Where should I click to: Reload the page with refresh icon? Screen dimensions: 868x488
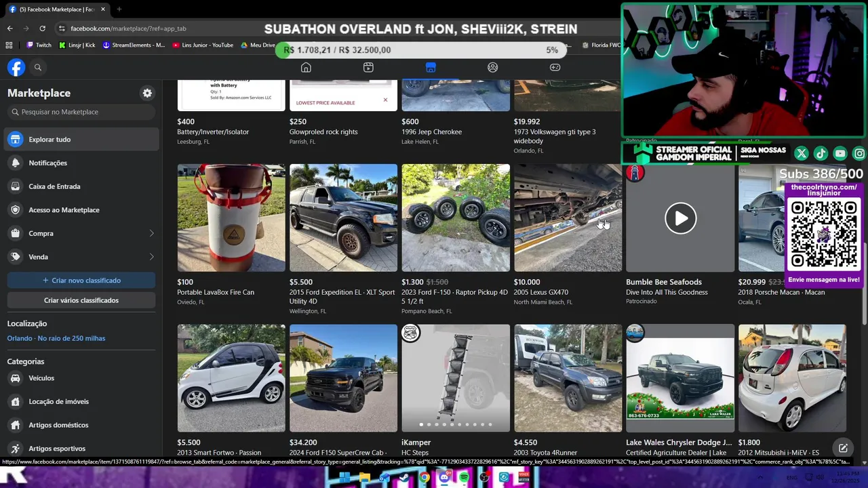pos(42,28)
